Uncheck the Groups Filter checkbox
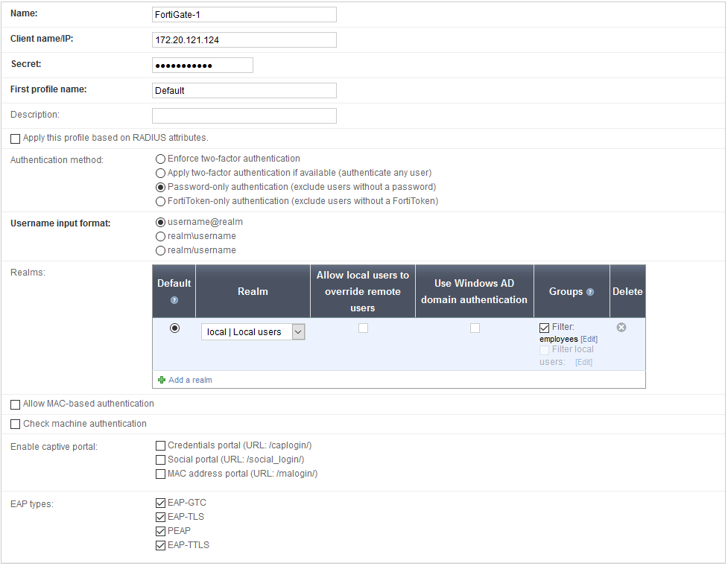This screenshot has width=728, height=566. (x=544, y=328)
